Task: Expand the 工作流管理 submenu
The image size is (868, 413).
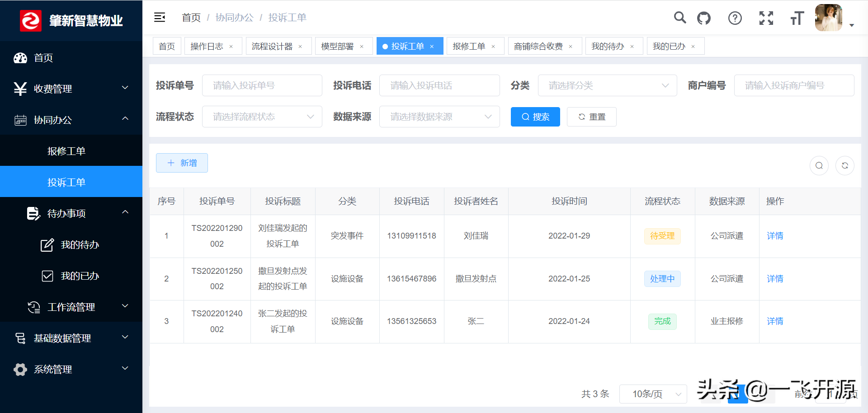Action: tap(71, 307)
